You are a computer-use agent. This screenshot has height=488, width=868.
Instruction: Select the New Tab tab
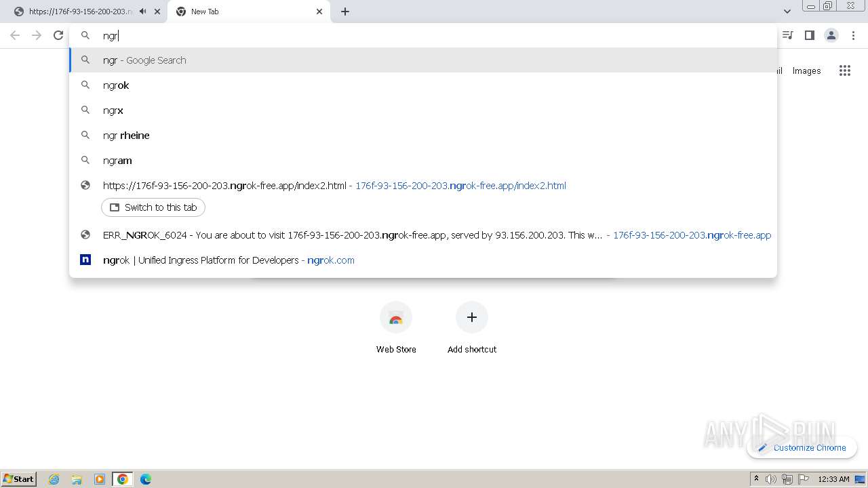[248, 12]
